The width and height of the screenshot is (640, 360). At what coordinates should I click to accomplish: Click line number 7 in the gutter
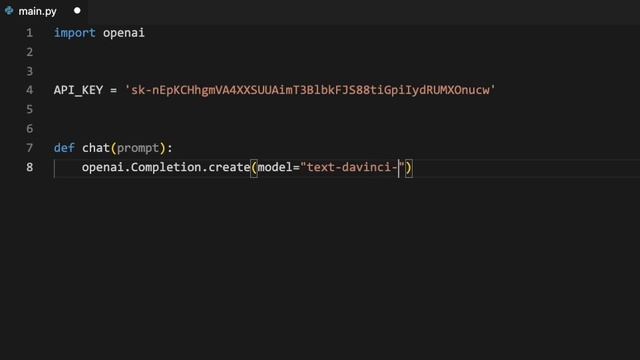[x=29, y=148]
